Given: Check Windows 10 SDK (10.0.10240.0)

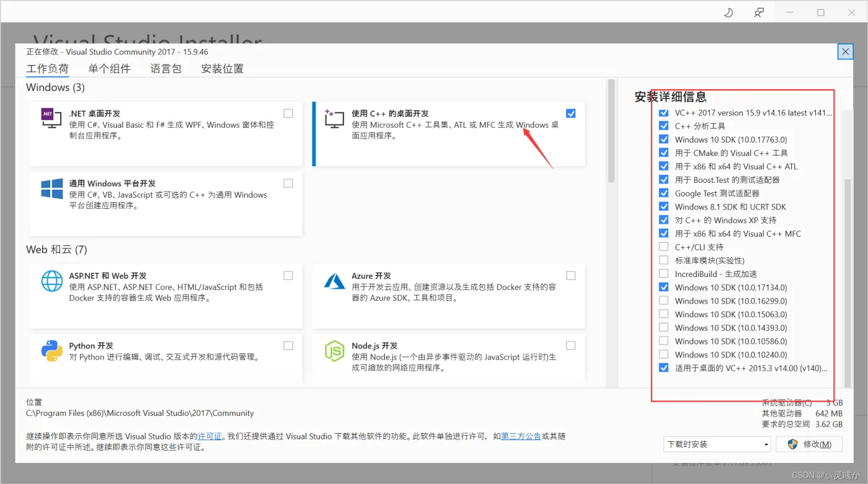Looking at the screenshot, I should [x=664, y=354].
